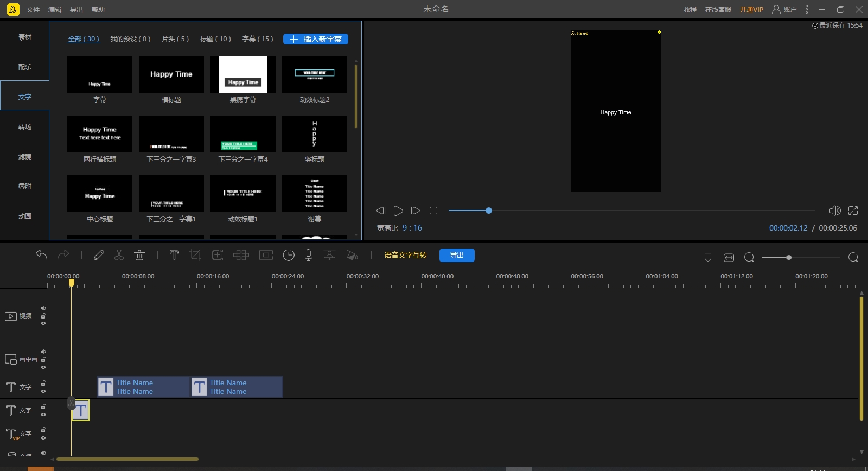Open the clock duration setting tool
Screen dimensions: 868x471
point(289,255)
